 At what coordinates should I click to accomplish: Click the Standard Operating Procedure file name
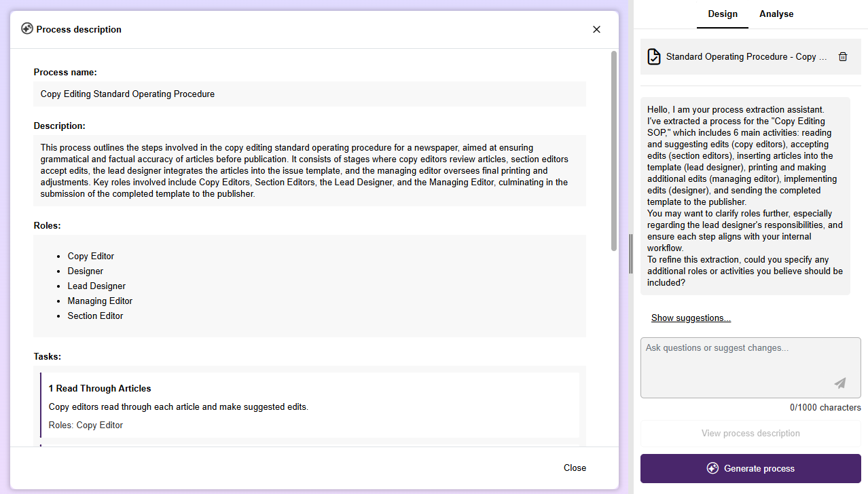pos(746,57)
